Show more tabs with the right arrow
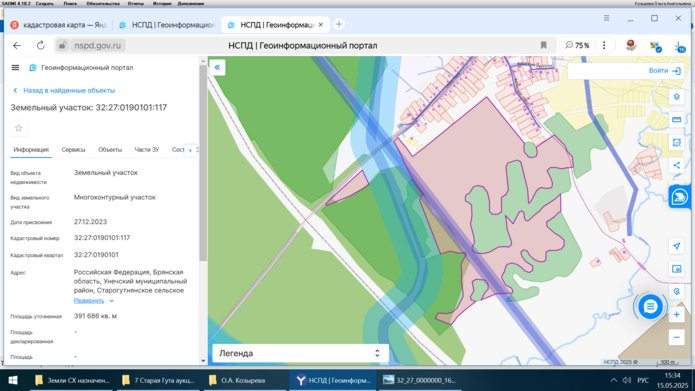Screen dimensions: 695x391 pos(190,150)
